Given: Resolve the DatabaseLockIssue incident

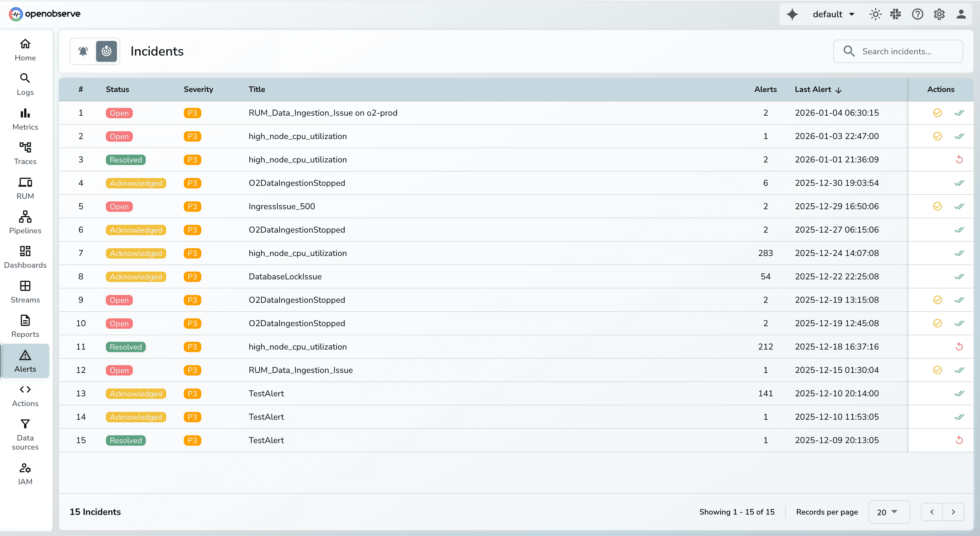Looking at the screenshot, I should [960, 276].
